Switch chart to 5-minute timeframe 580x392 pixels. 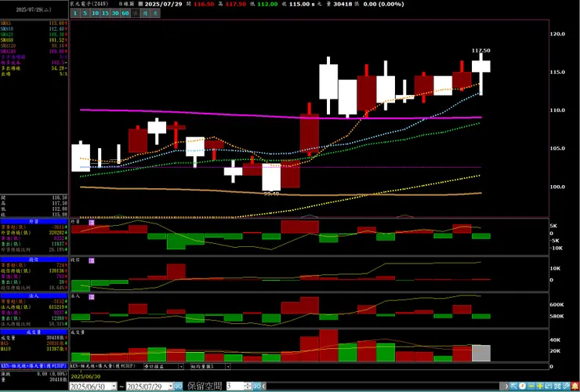click(85, 13)
